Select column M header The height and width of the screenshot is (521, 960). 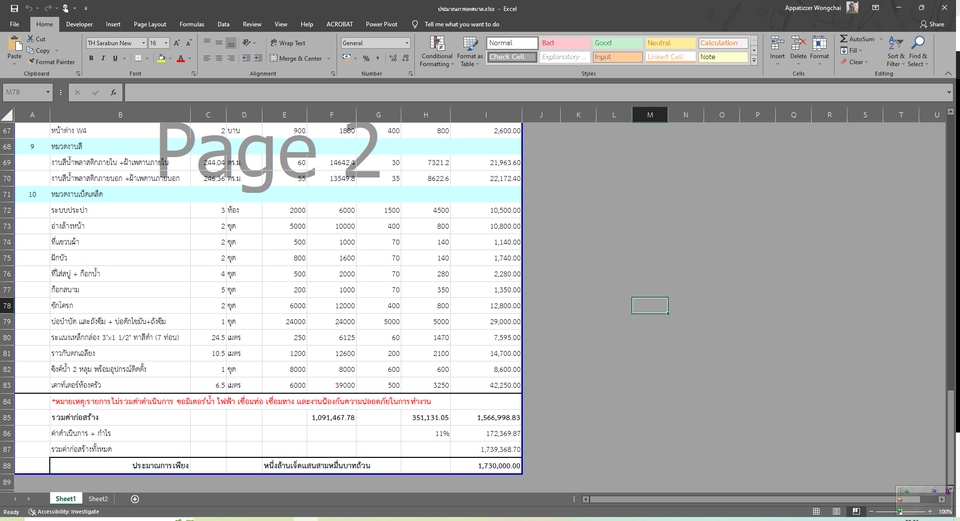tap(650, 114)
